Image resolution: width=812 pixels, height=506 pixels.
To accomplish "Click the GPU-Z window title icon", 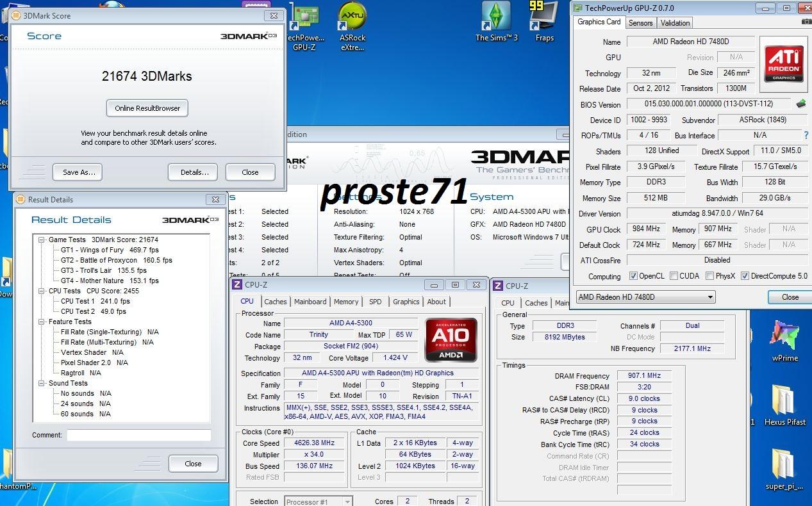I will click(577, 8).
